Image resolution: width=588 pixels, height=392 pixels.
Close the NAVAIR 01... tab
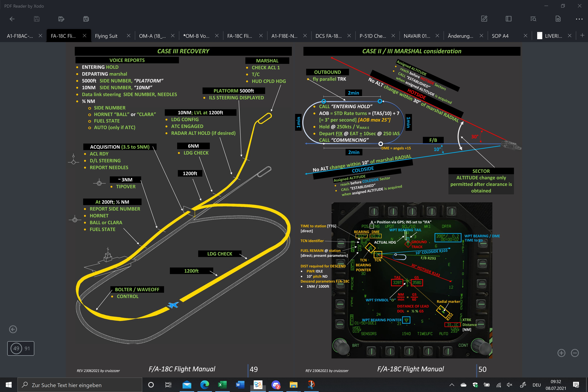(x=437, y=36)
